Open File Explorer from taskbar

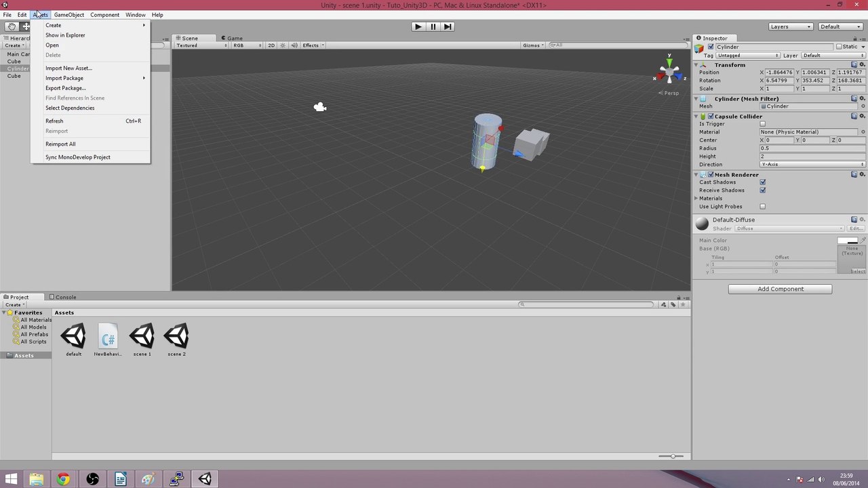point(36,479)
